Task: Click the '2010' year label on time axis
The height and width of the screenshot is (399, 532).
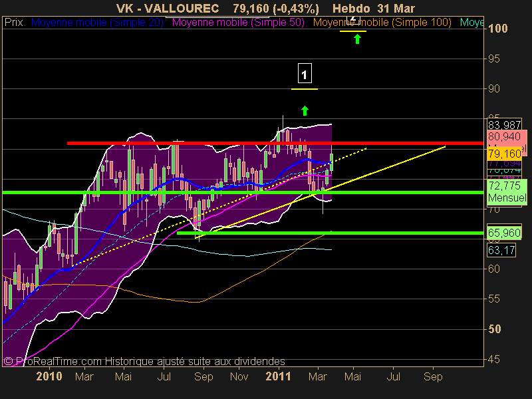Action: coord(49,376)
